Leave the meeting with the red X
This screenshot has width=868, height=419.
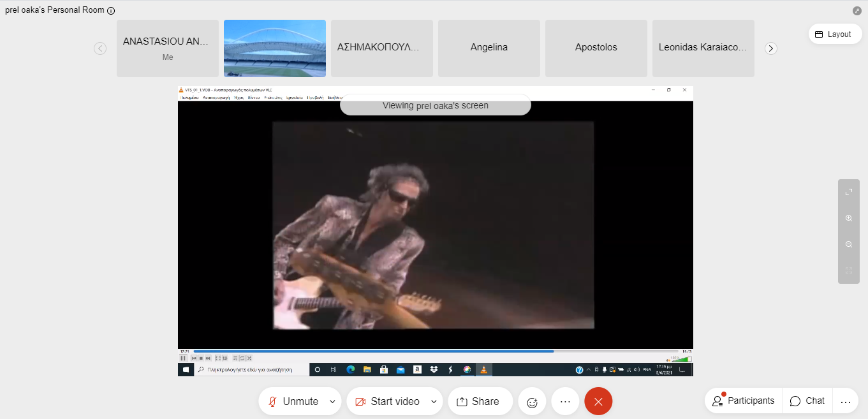click(x=598, y=402)
